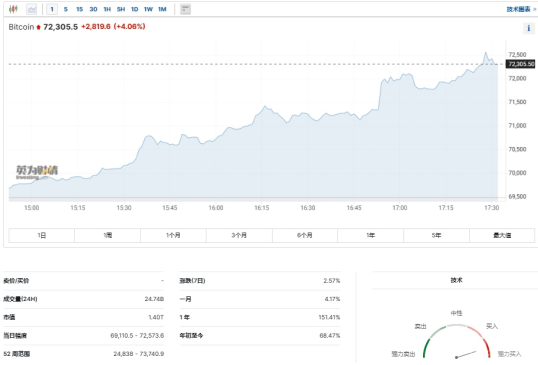The image size is (538, 365).
Task: Choose the 1周 range tab
Action: click(107, 235)
